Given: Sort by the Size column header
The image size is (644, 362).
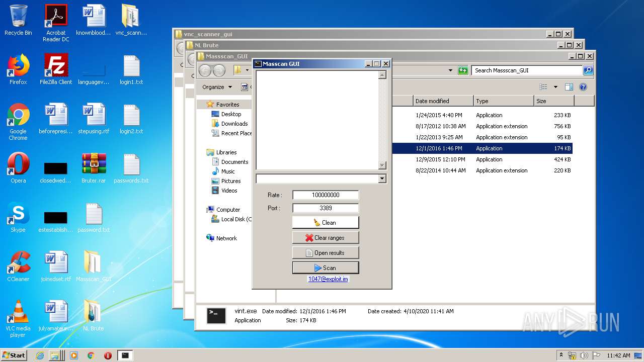Looking at the screenshot, I should (x=554, y=101).
